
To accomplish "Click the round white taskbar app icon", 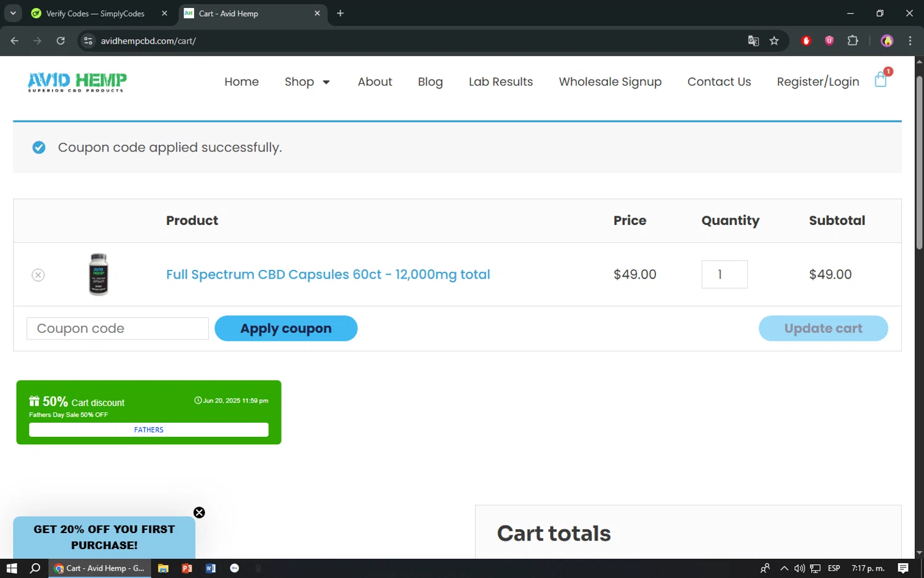I will [x=235, y=568].
